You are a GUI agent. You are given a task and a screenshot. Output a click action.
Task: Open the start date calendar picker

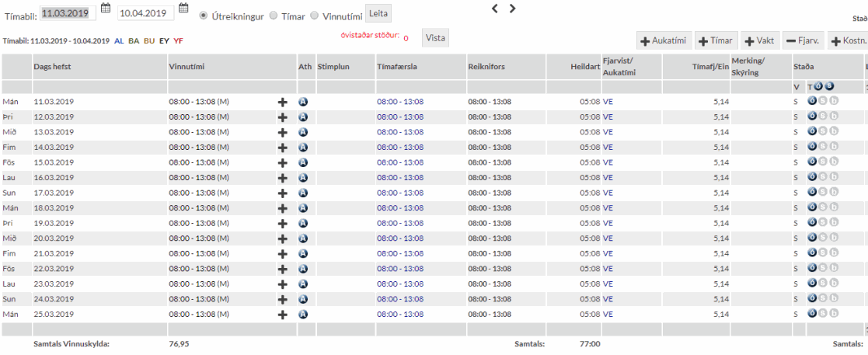point(106,9)
